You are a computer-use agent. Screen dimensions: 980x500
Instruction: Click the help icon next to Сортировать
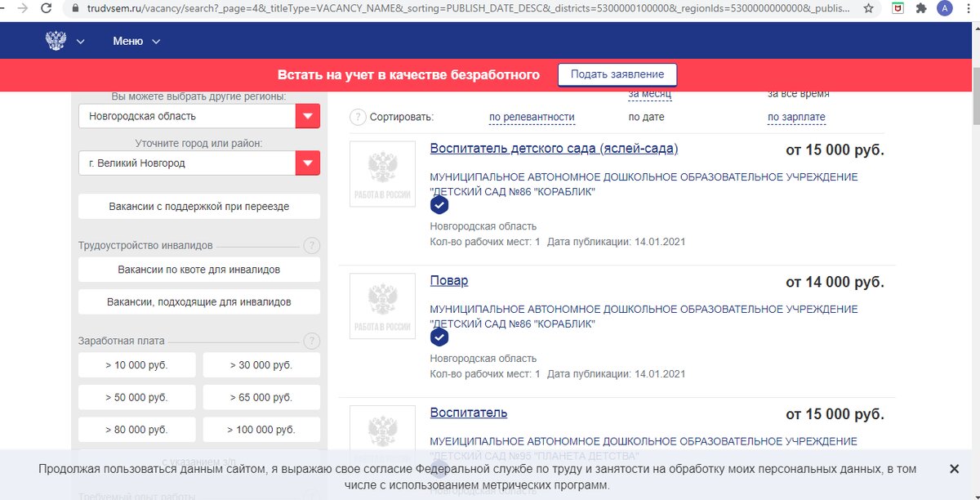coord(357,116)
